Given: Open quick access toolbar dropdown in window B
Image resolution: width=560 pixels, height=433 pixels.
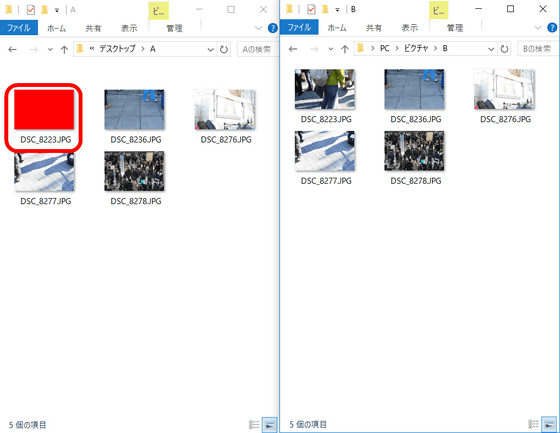Looking at the screenshot, I should coord(337,10).
